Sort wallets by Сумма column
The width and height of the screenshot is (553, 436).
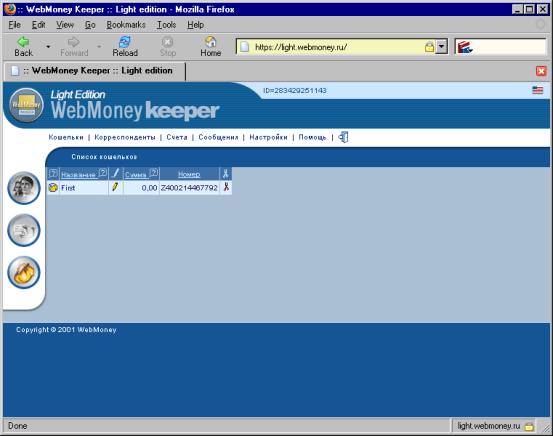[x=136, y=175]
